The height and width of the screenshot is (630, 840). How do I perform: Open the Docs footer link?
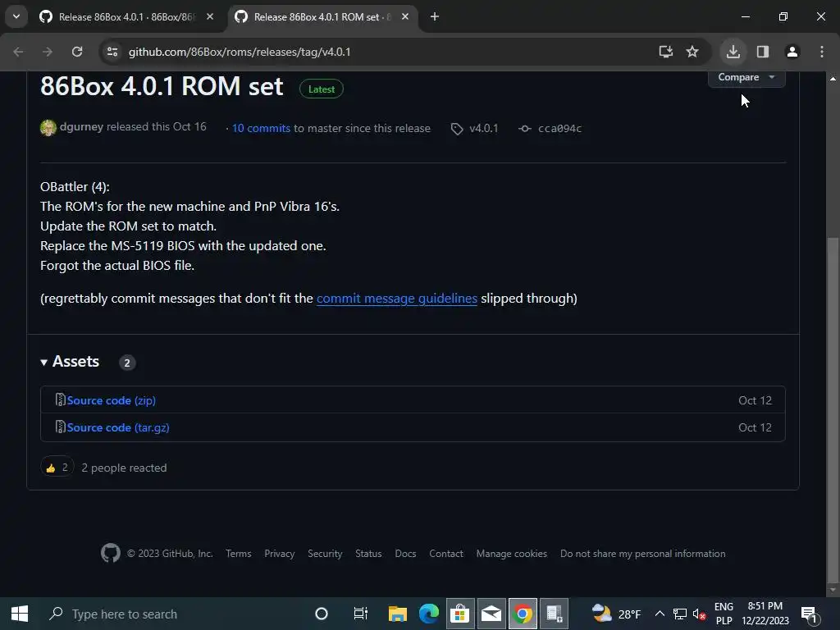click(405, 554)
